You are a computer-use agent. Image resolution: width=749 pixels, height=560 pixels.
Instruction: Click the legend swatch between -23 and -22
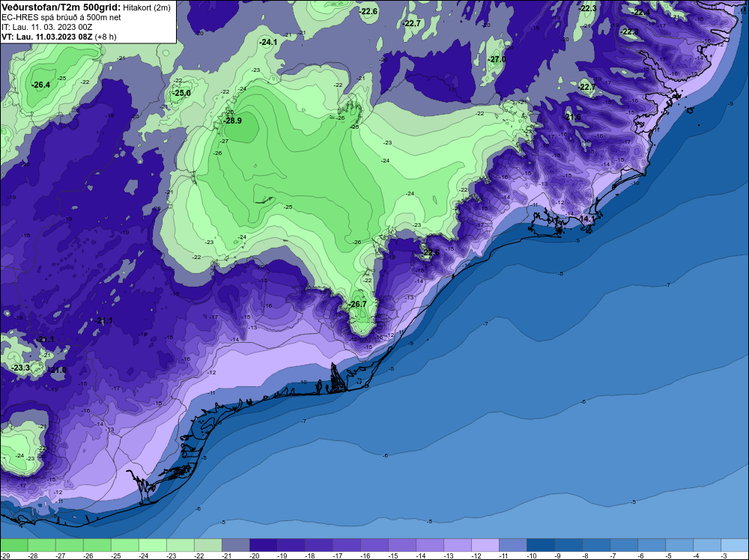pos(181,545)
